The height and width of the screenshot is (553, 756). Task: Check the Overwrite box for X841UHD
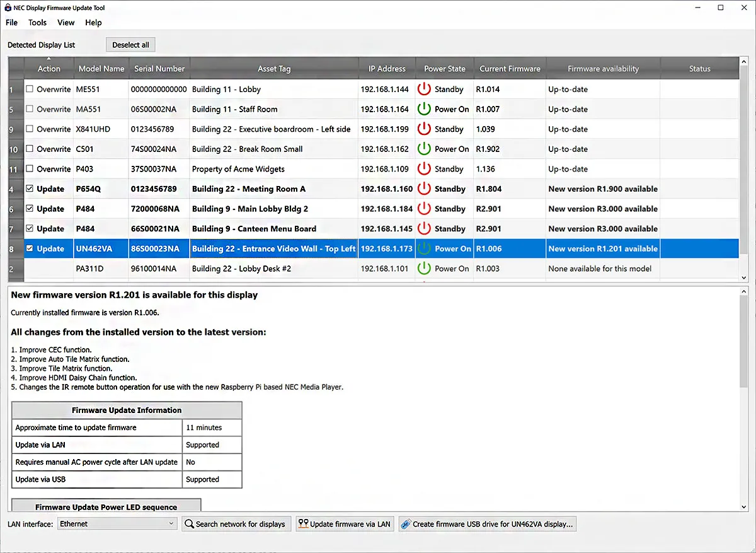click(30, 129)
